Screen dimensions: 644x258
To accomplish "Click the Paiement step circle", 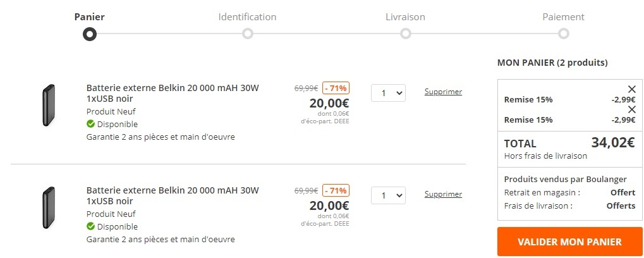I will tap(563, 34).
